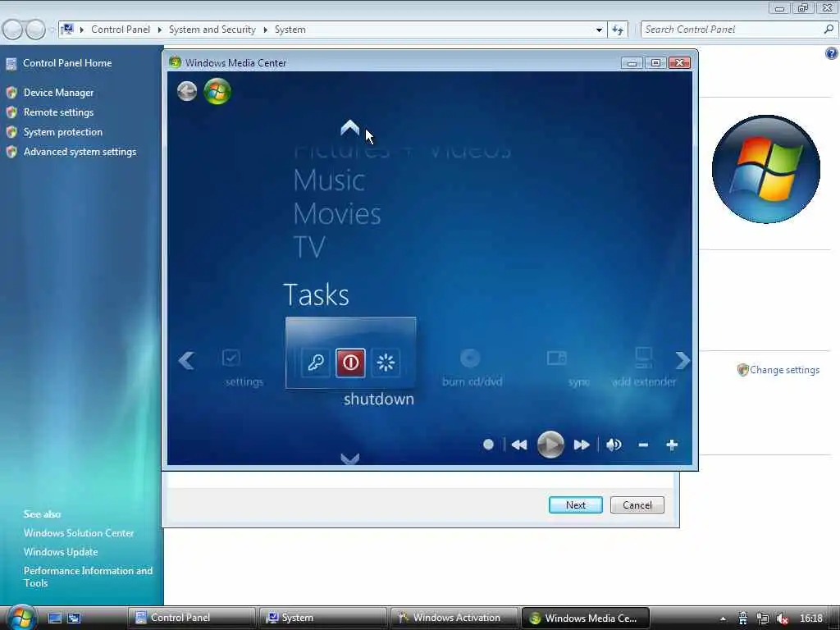Mute audio with the speaker icon
This screenshot has height=630, width=840.
pyautogui.click(x=614, y=445)
